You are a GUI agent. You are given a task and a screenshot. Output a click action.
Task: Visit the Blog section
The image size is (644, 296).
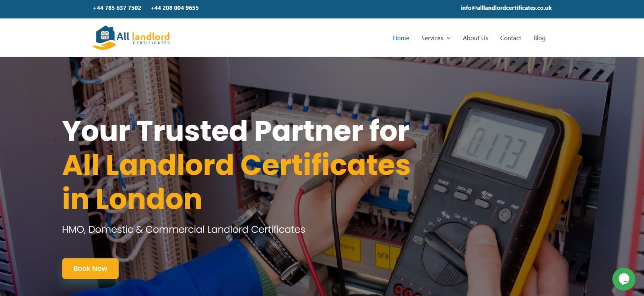539,38
